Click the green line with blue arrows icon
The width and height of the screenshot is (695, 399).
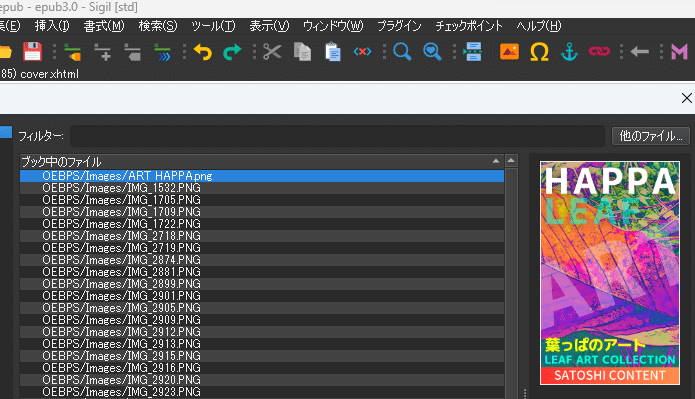(162, 52)
